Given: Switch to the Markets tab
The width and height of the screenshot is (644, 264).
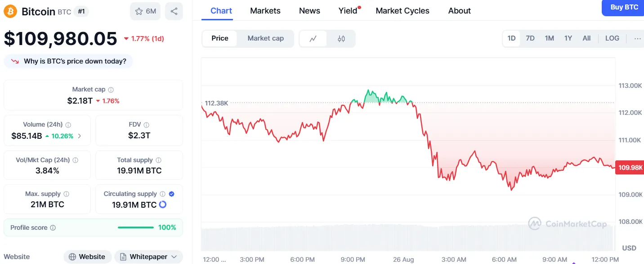Looking at the screenshot, I should tap(265, 10).
